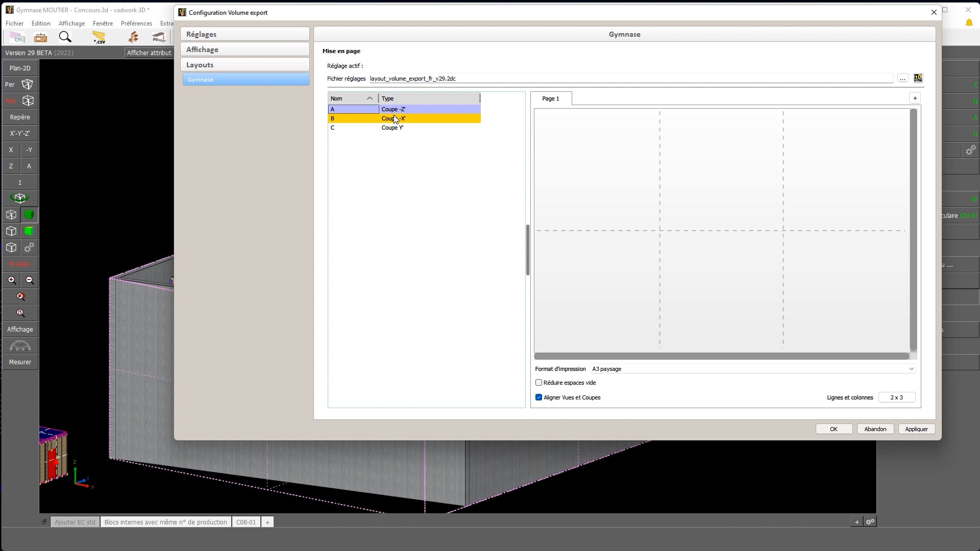The width and height of the screenshot is (980, 551).
Task: Switch to the Layouts section
Action: coord(245,64)
